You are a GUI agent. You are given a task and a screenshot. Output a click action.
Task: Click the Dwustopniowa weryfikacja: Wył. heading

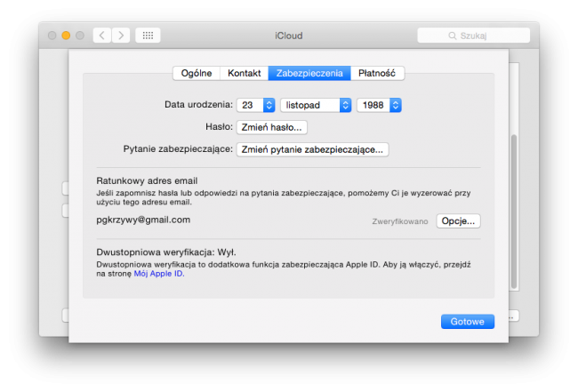click(166, 252)
